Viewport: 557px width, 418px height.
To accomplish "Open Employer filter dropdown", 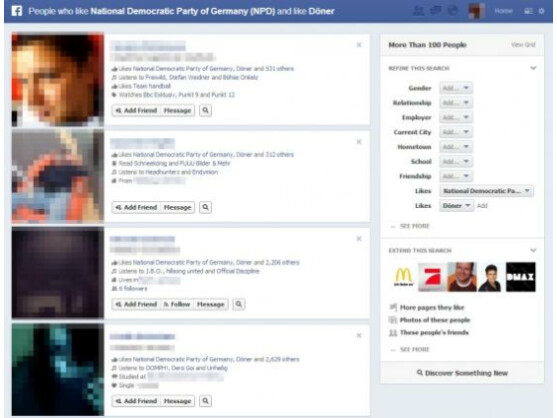I will 456,118.
